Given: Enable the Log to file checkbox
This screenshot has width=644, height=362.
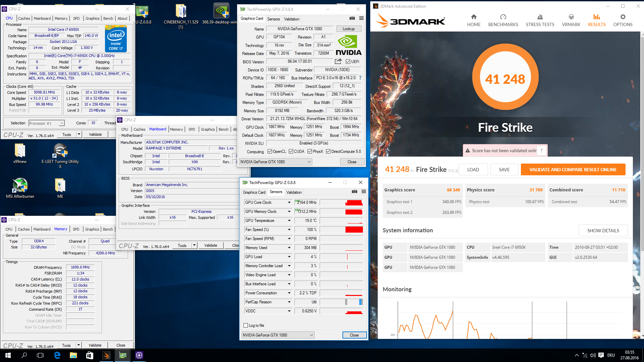Looking at the screenshot, I should coord(246,325).
